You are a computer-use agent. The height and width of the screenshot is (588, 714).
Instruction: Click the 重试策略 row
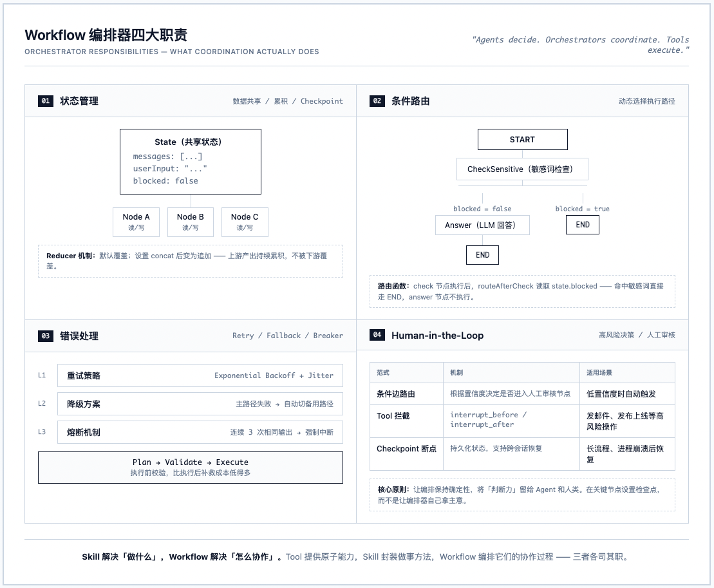200,375
